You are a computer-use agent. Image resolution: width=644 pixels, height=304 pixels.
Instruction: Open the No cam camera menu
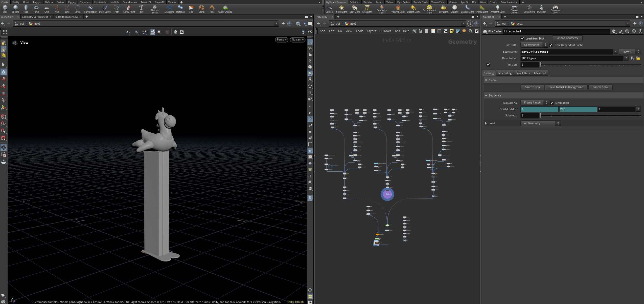pos(297,40)
